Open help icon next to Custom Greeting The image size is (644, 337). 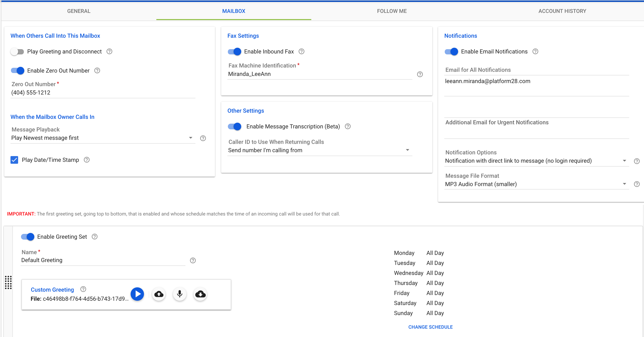click(x=83, y=289)
